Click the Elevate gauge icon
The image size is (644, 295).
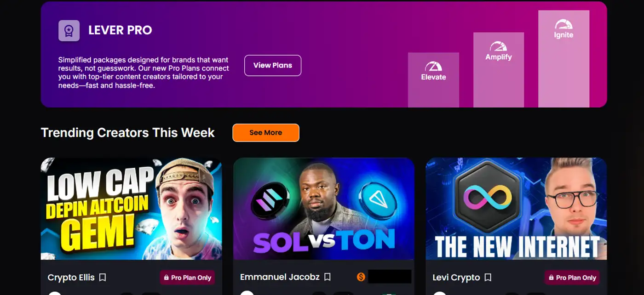point(433,67)
